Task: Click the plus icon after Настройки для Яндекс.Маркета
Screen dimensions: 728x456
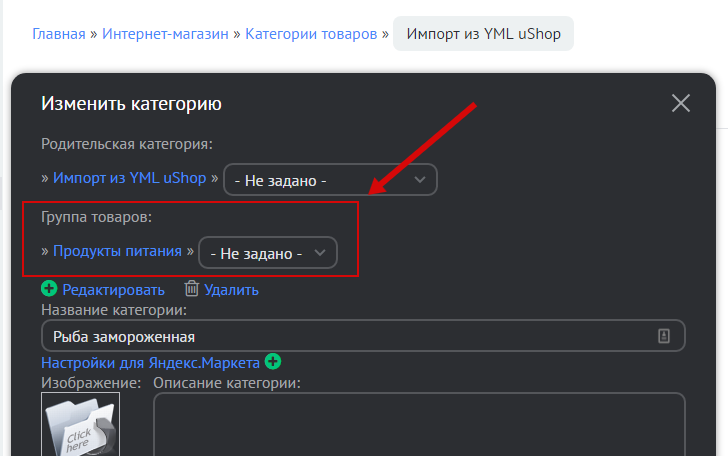Action: (x=273, y=361)
